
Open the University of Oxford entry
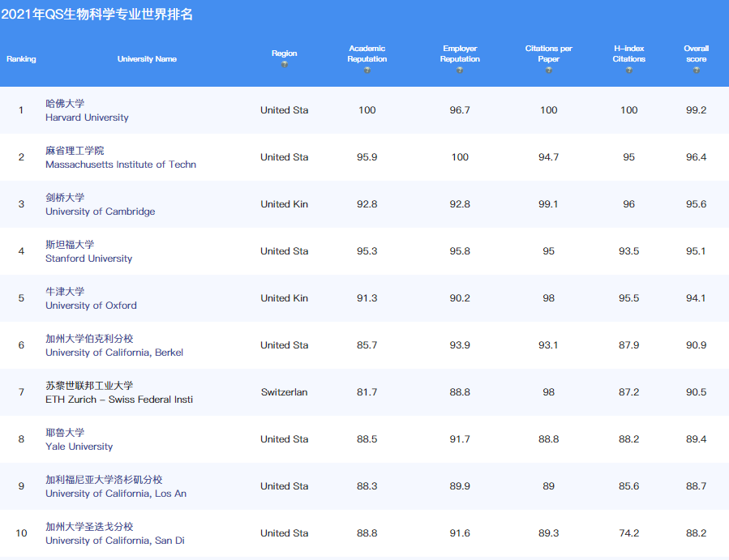[91, 306]
